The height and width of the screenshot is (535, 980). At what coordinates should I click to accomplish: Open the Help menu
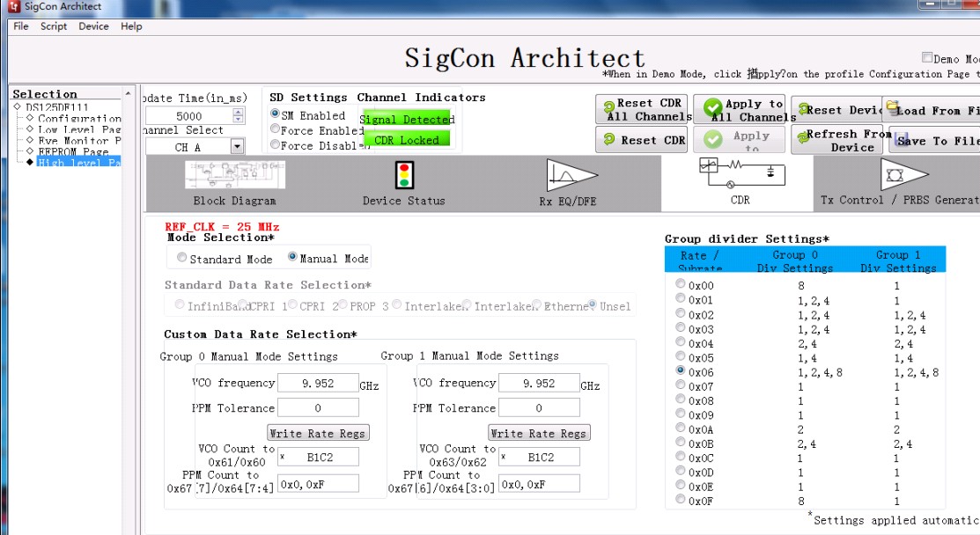pyautogui.click(x=131, y=26)
